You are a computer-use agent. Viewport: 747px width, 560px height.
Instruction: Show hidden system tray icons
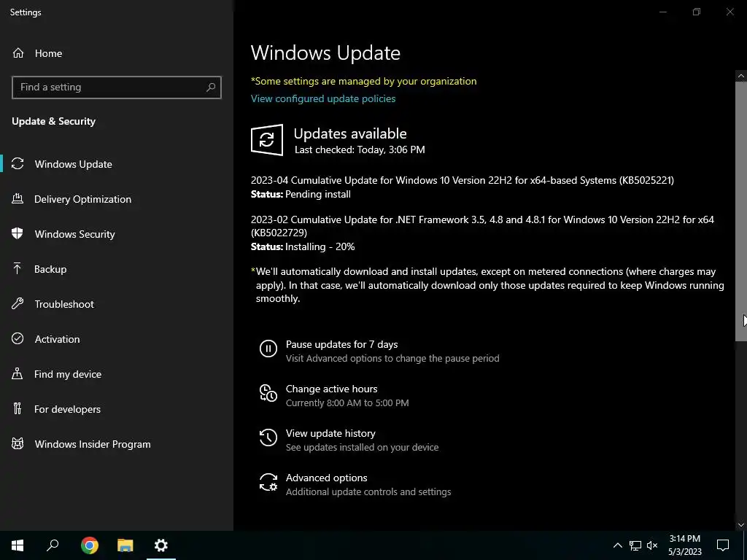(x=617, y=545)
